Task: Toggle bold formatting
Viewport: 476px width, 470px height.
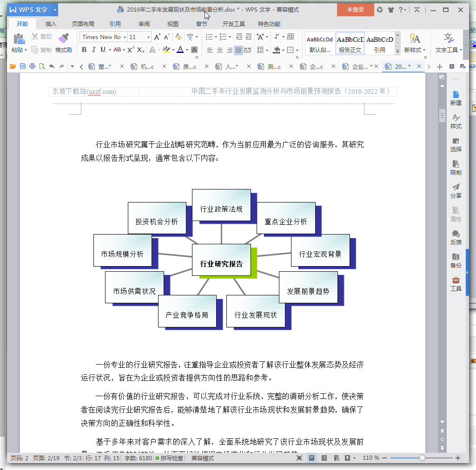Action: (85, 50)
